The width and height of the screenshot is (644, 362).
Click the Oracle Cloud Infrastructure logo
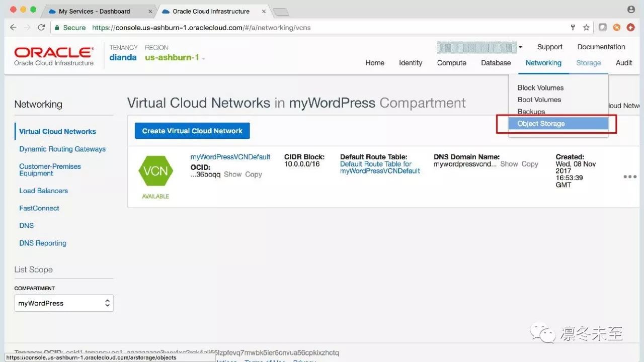pos(54,56)
